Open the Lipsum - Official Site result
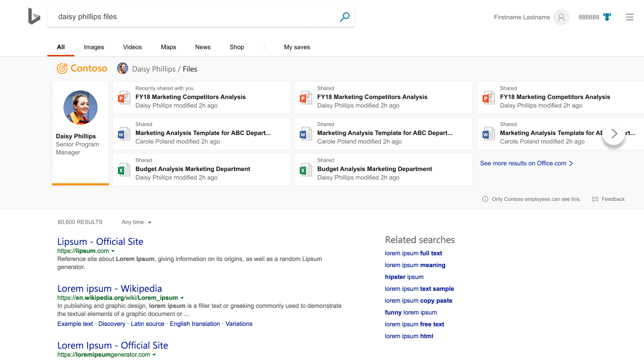Viewport: 644px width, 360px height. tap(100, 242)
